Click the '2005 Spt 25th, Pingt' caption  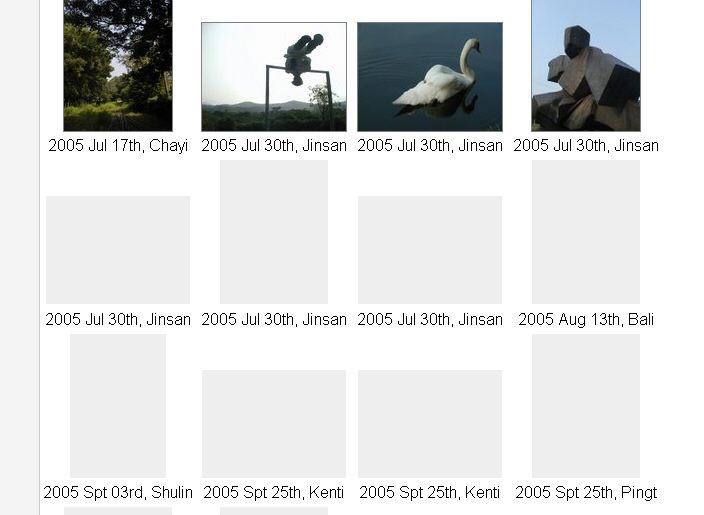click(x=586, y=493)
